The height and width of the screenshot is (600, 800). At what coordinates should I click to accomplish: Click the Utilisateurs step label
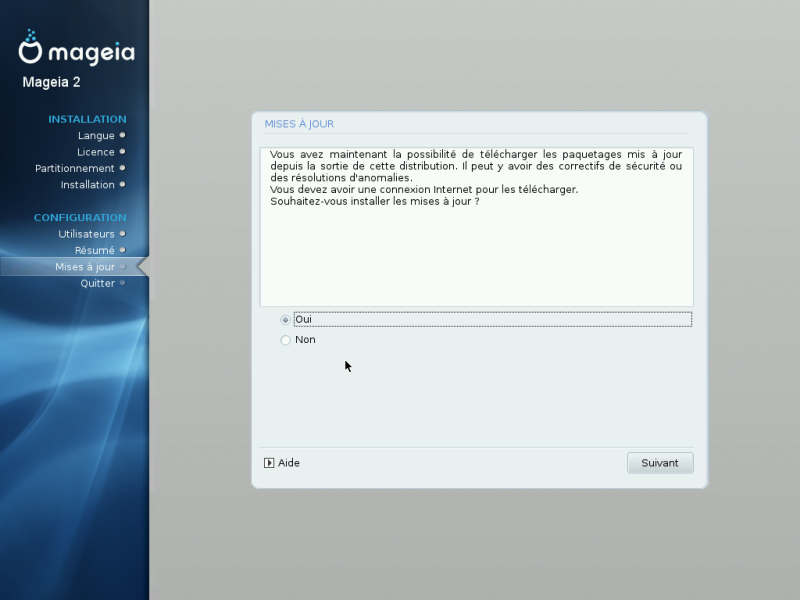(86, 234)
